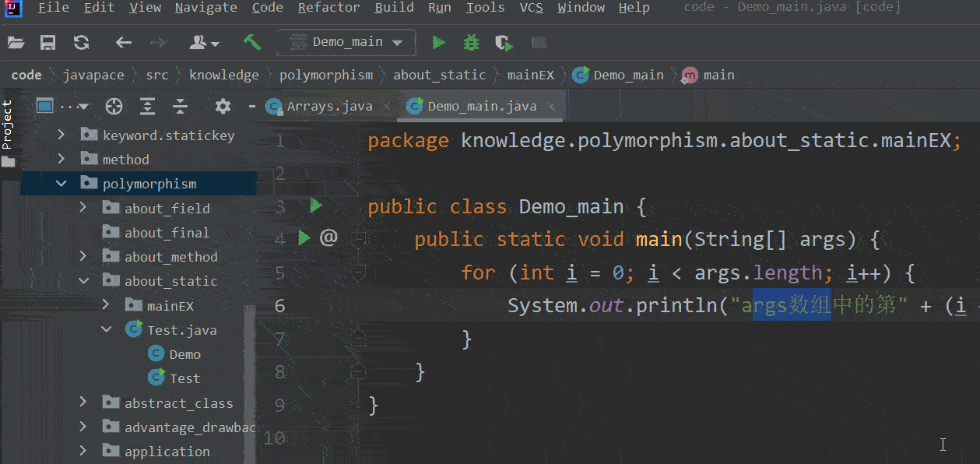Open the Run menu
The width and height of the screenshot is (980, 464).
pyautogui.click(x=440, y=8)
